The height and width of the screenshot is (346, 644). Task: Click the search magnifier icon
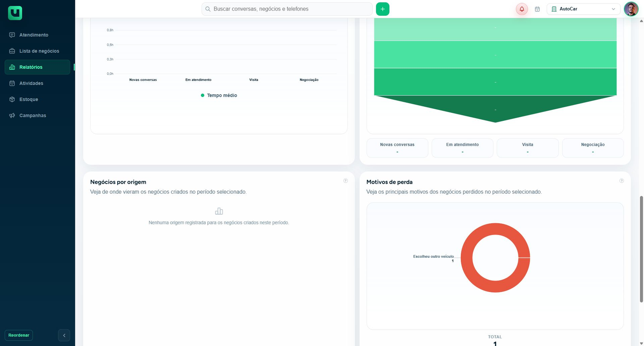tap(208, 9)
